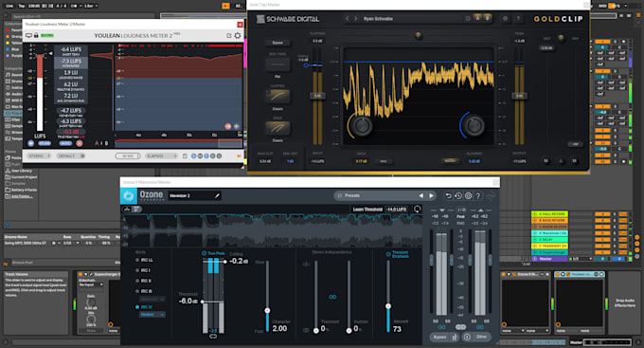Toggle Transient Emphasis in Ozone
Viewport: 644px width, 348px height.
[388, 254]
